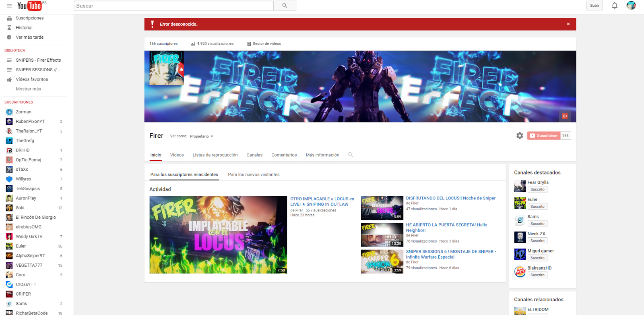Open Nivek ZX featured channel avatar
This screenshot has height=315, width=644.
(520, 237)
